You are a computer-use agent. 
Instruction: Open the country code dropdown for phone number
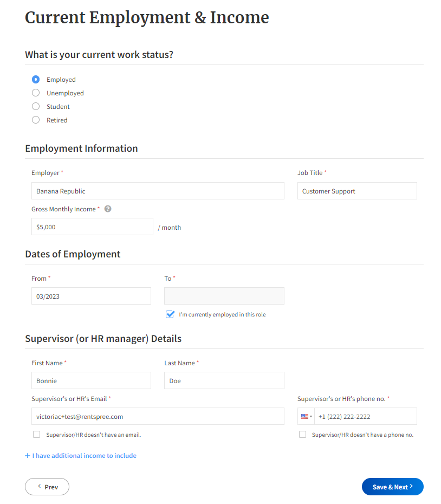click(x=306, y=416)
